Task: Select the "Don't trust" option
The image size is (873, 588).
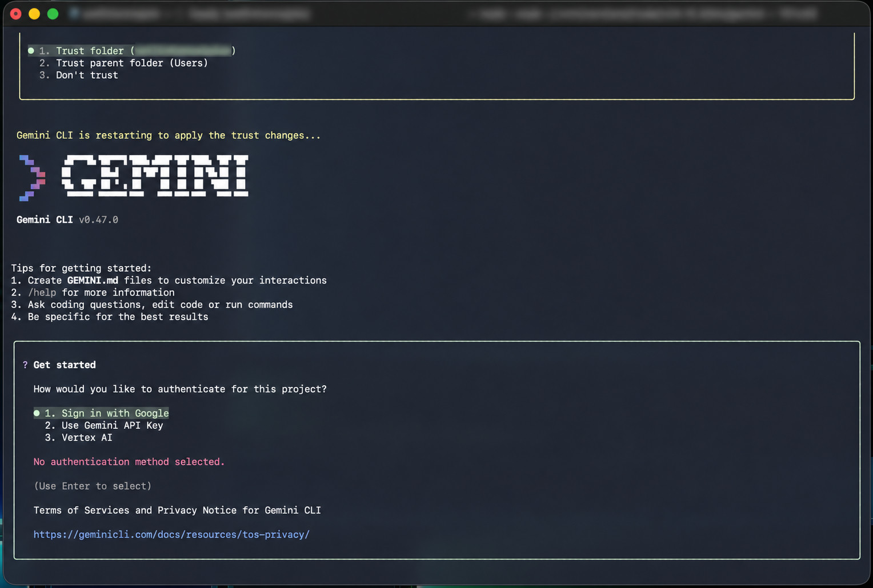Action: (78, 75)
